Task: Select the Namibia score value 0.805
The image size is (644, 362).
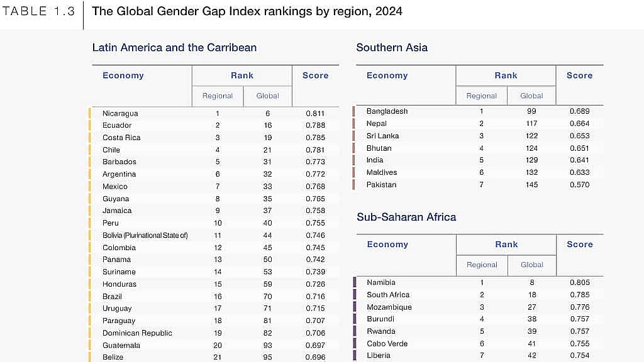Action: pyautogui.click(x=579, y=282)
